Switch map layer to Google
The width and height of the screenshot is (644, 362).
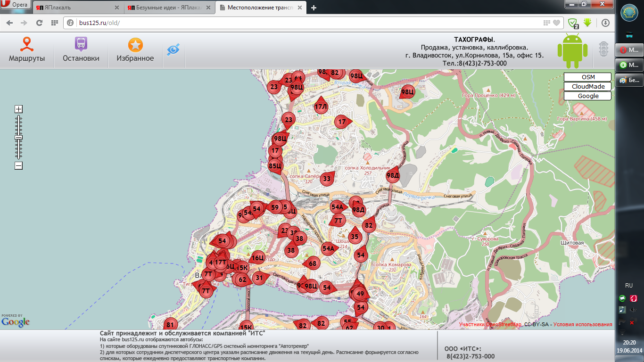pos(587,96)
